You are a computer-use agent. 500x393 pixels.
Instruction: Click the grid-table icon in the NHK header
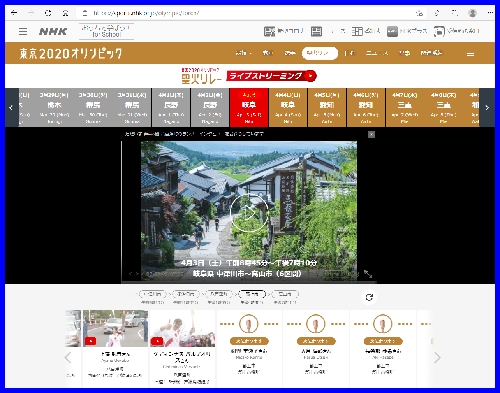click(x=357, y=31)
